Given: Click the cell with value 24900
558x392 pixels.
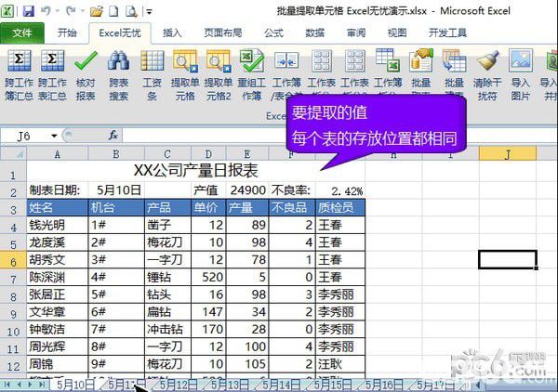Looking at the screenshot, I should [x=247, y=190].
